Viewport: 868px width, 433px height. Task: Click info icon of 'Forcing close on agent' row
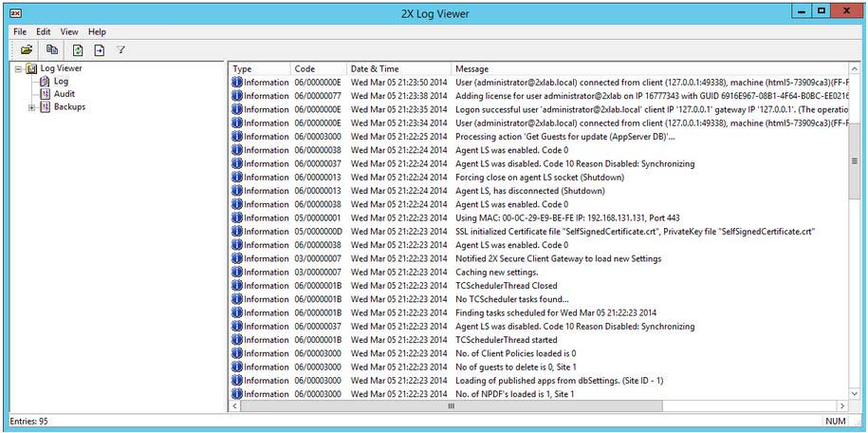click(x=237, y=177)
